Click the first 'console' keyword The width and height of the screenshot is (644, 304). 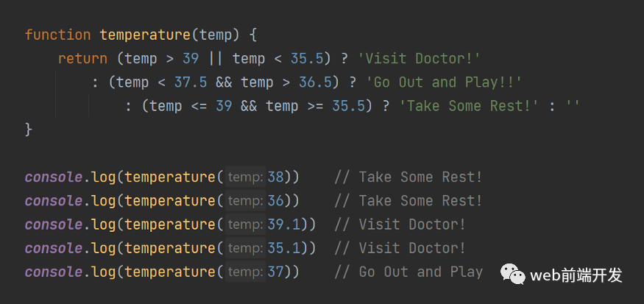click(x=54, y=177)
